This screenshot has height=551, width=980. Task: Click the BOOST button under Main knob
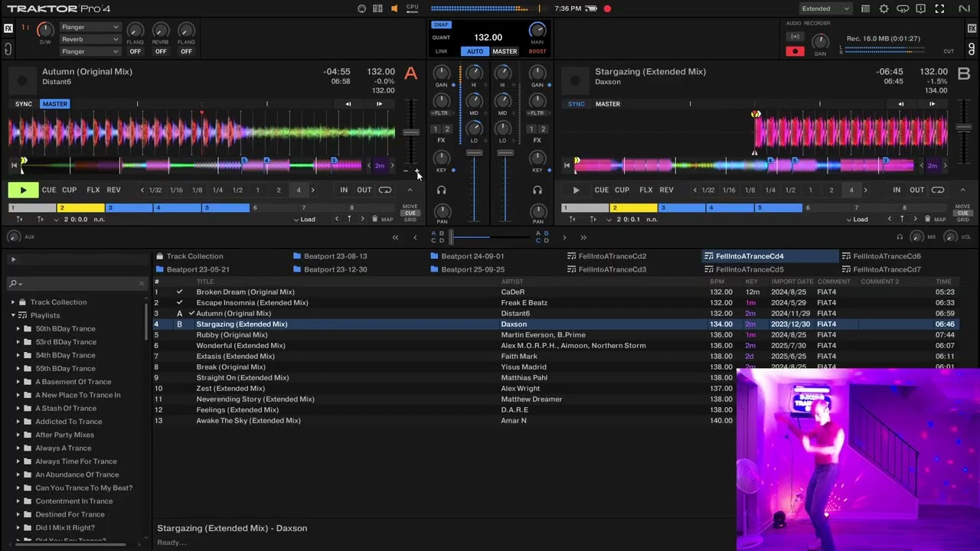537,51
